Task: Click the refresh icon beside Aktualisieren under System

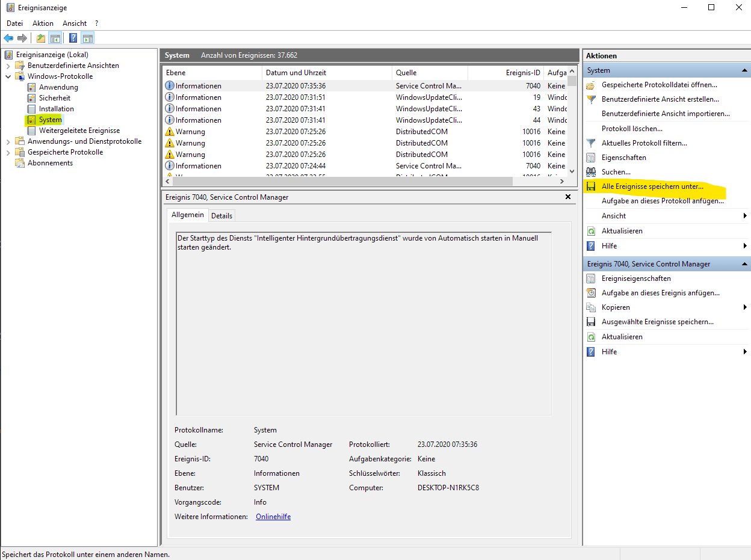Action: (x=591, y=231)
